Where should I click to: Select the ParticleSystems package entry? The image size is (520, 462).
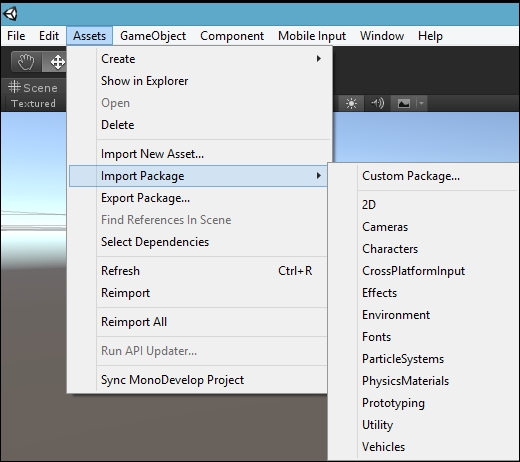pyautogui.click(x=403, y=359)
